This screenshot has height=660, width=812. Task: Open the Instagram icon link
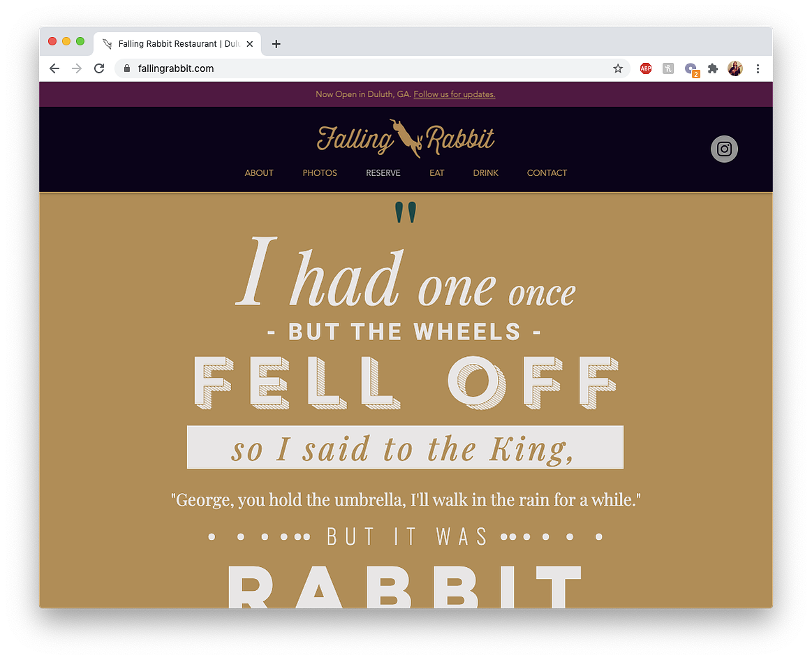(724, 149)
